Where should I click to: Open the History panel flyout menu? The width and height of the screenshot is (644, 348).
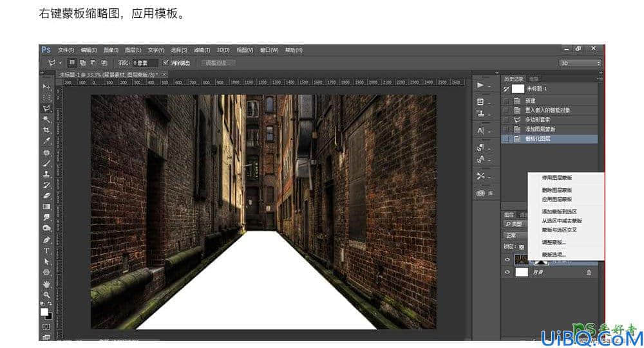(599, 78)
